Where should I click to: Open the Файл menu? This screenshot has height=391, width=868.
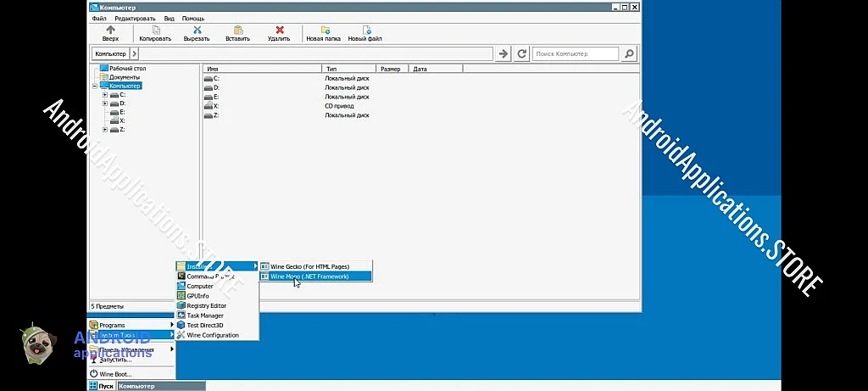pyautogui.click(x=99, y=18)
